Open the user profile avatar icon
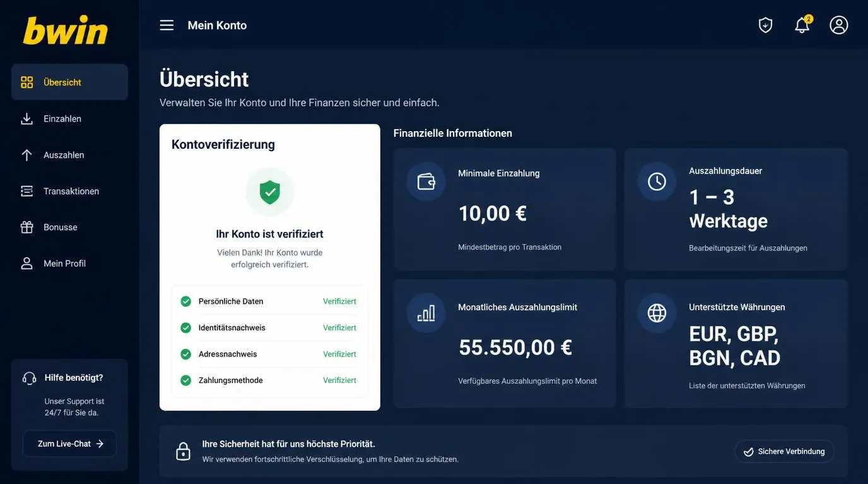Viewport: 868px width, 484px height. coord(839,25)
